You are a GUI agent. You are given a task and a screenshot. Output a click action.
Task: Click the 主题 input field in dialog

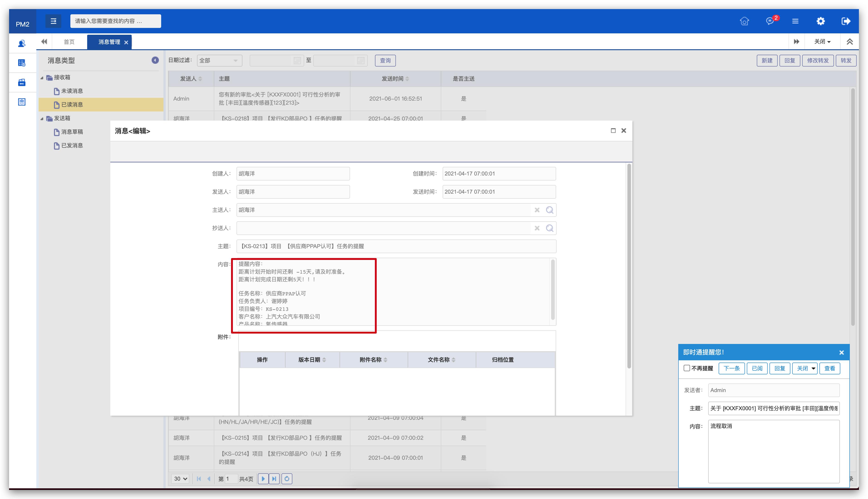pyautogui.click(x=396, y=246)
